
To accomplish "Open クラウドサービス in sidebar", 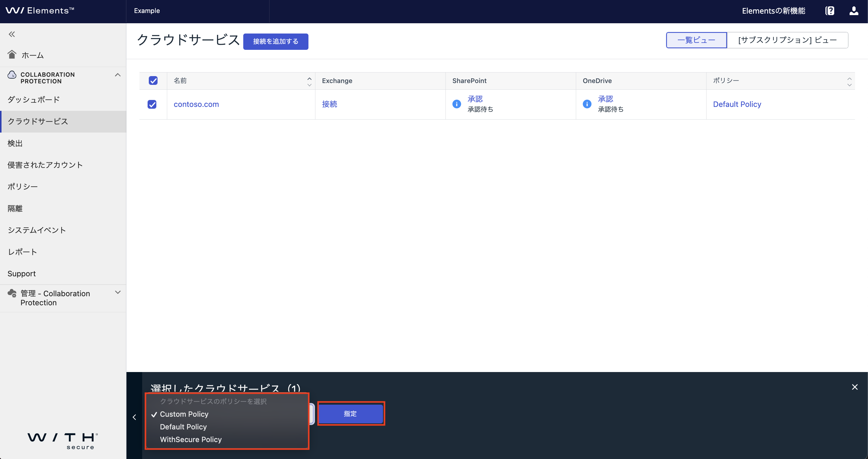I will 63,121.
